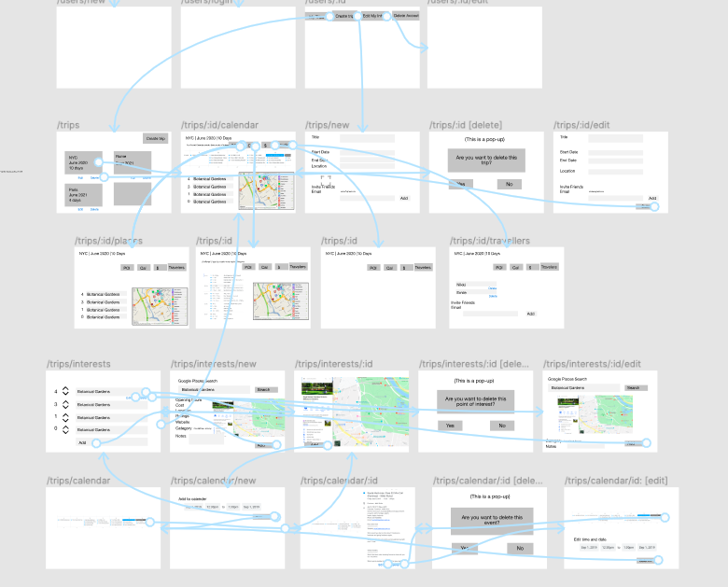Select the /trips/new frame label
The width and height of the screenshot is (728, 587).
328,125
